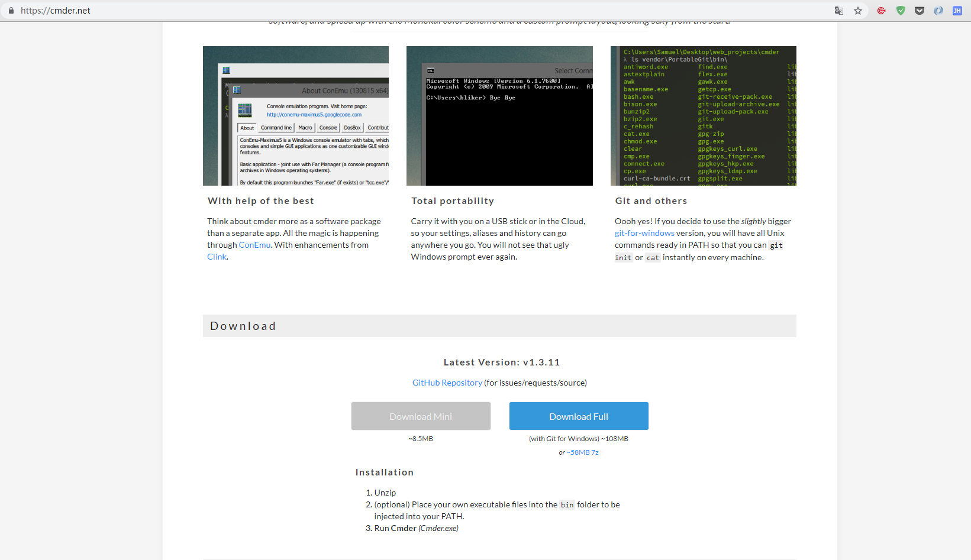971x560 pixels.
Task: Bookmark this page with star icon
Action: [858, 11]
